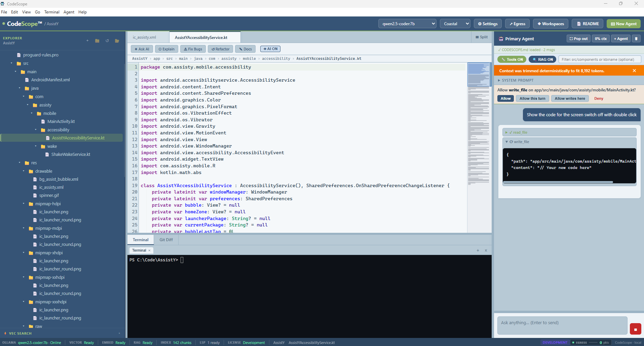Open the Coastal theme dropdown
Screen dimensions: 644x346
coord(455,24)
